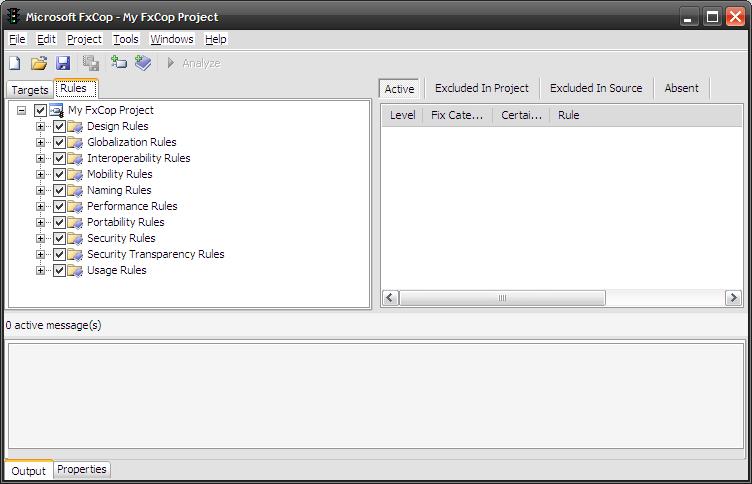Click the Performance Rules folder icon
The image size is (752, 484).
75,206
